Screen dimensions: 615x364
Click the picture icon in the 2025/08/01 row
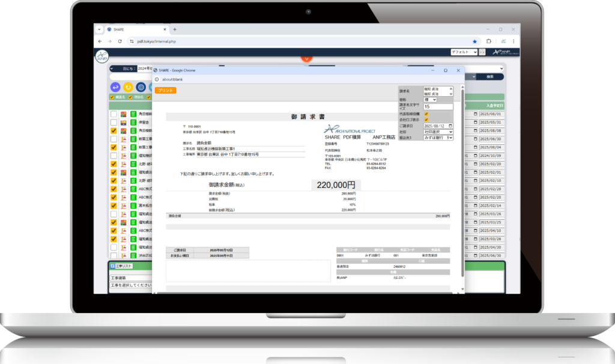pyautogui.click(x=124, y=114)
